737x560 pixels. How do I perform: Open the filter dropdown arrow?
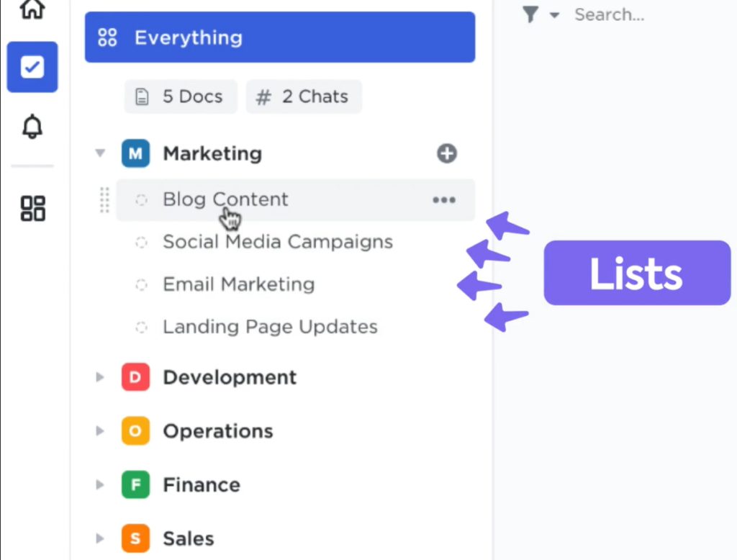point(555,16)
